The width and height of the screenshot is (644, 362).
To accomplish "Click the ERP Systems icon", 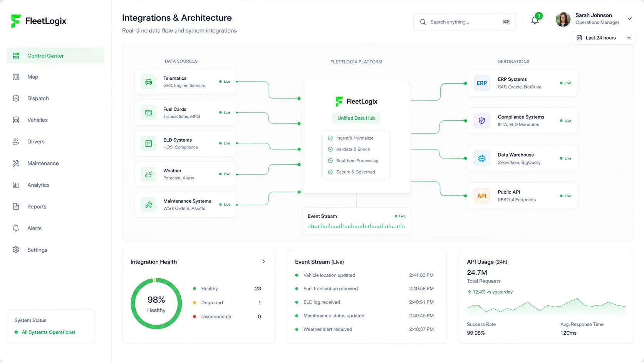I will [481, 83].
